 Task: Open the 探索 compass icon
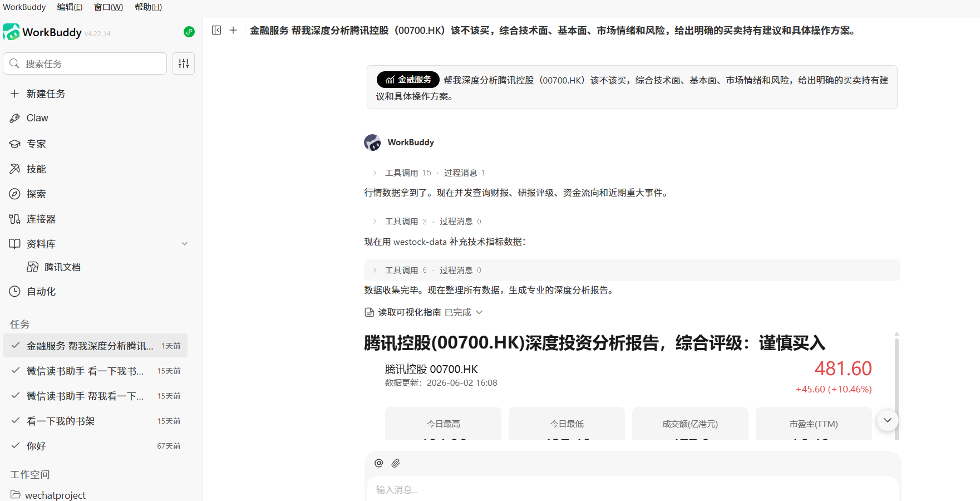(x=15, y=194)
